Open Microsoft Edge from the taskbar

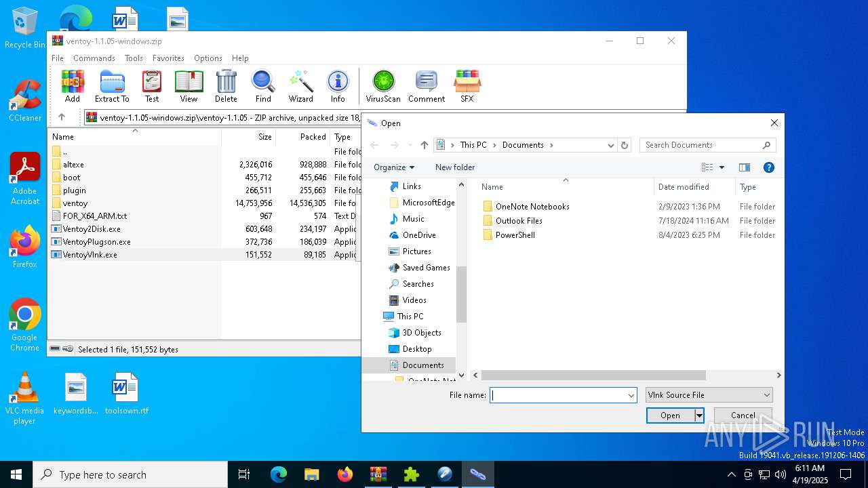pyautogui.click(x=279, y=474)
